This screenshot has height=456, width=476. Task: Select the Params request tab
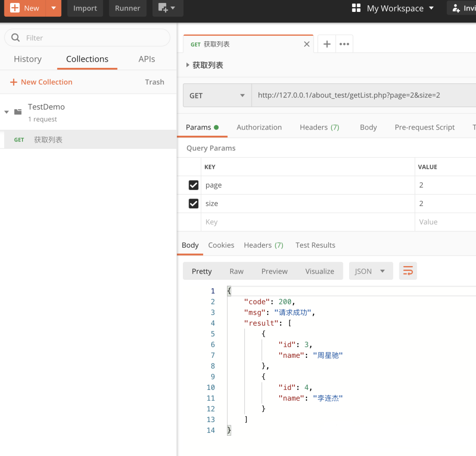coord(202,127)
